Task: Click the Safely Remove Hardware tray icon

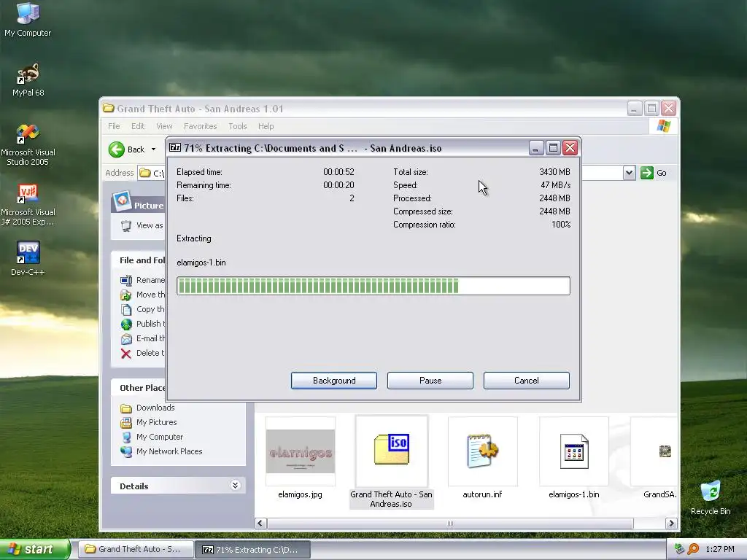Action: [x=679, y=549]
